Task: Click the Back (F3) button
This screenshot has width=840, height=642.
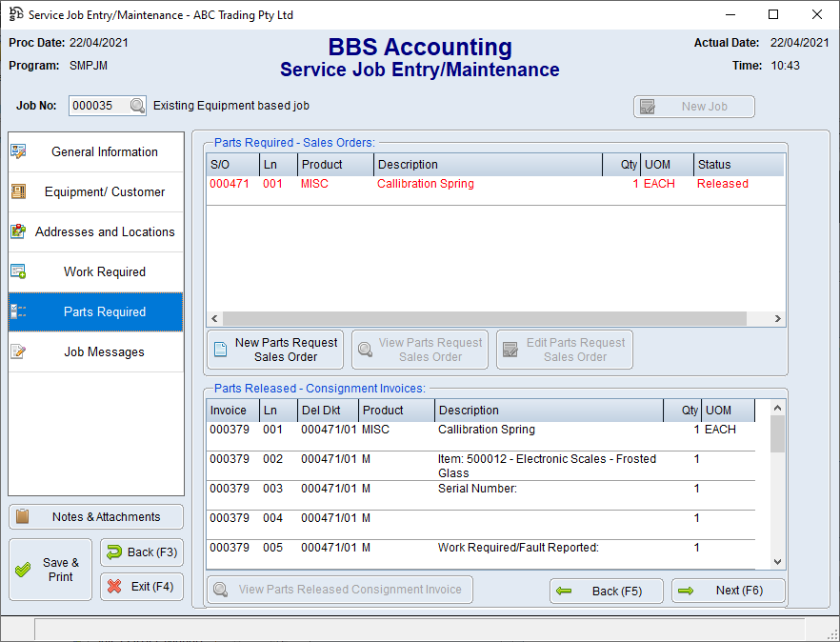Action: [142, 552]
